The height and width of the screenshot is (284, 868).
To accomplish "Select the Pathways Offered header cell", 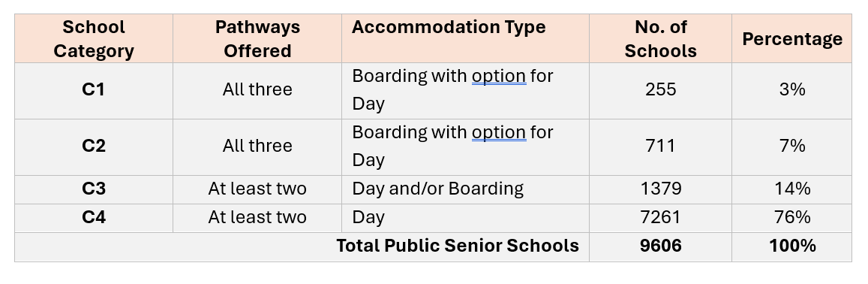I will pyautogui.click(x=257, y=38).
